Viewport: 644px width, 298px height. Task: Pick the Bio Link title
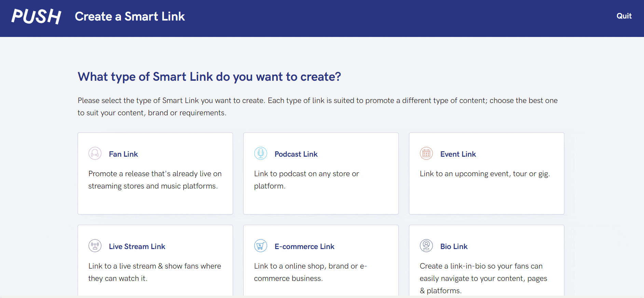point(454,247)
